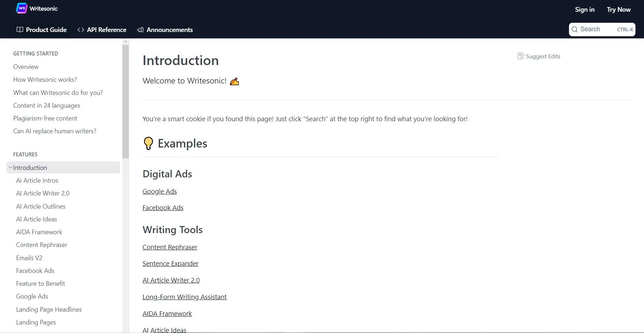This screenshot has height=333, width=644.
Task: Focus the Search input field
Action: pyautogui.click(x=602, y=29)
